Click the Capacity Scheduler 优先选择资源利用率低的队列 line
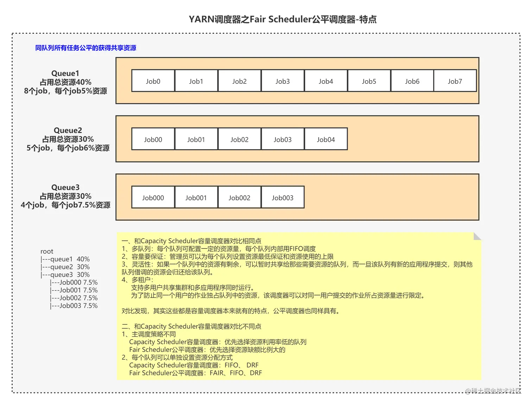Image resolution: width=532 pixels, height=405 pixels. coord(218,342)
